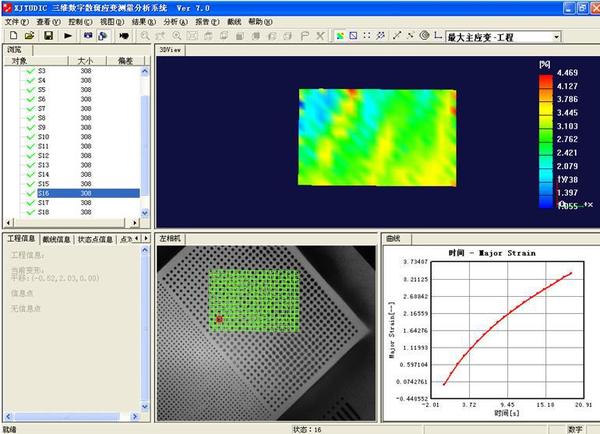Open the 结果(R) menu
Image resolution: width=600 pixels, height=434 pixels.
[143, 22]
